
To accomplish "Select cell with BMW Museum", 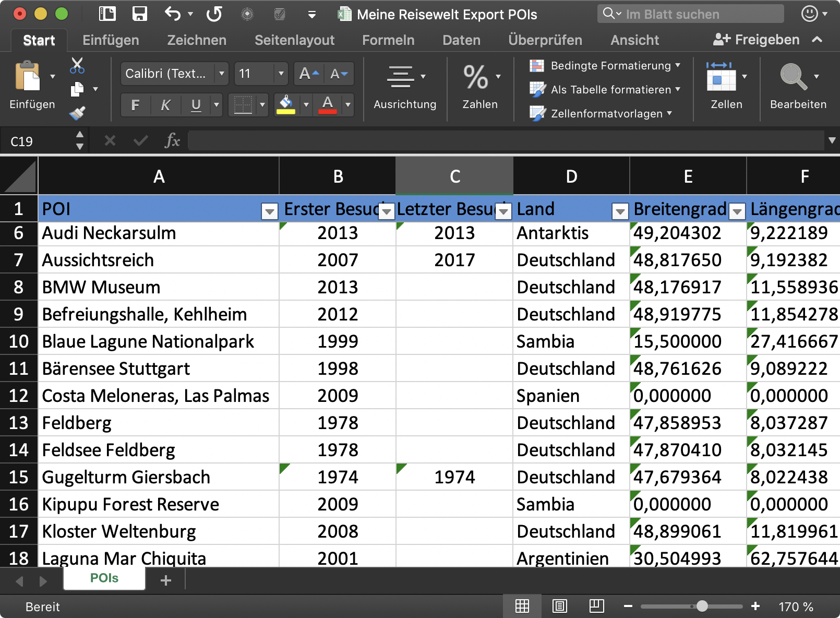I will tap(159, 287).
